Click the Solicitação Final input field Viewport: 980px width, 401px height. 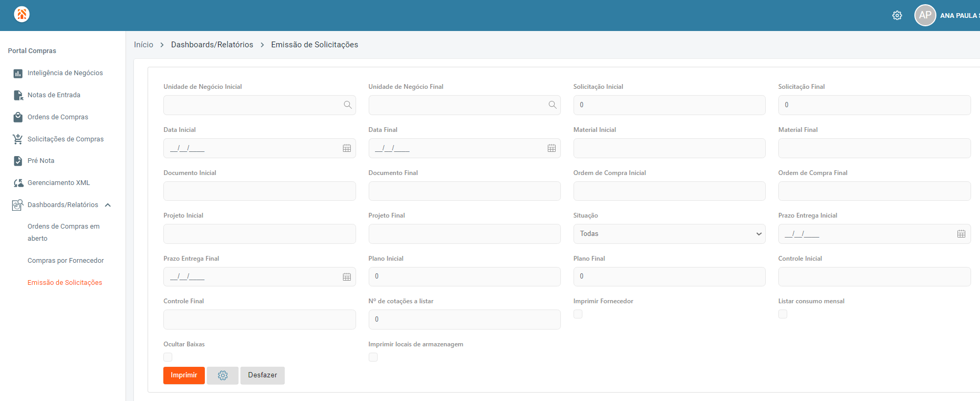[874, 105]
